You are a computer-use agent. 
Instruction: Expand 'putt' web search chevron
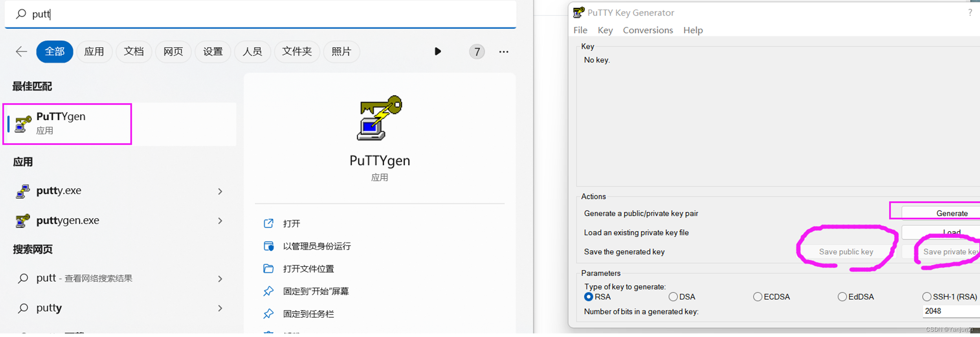220,279
